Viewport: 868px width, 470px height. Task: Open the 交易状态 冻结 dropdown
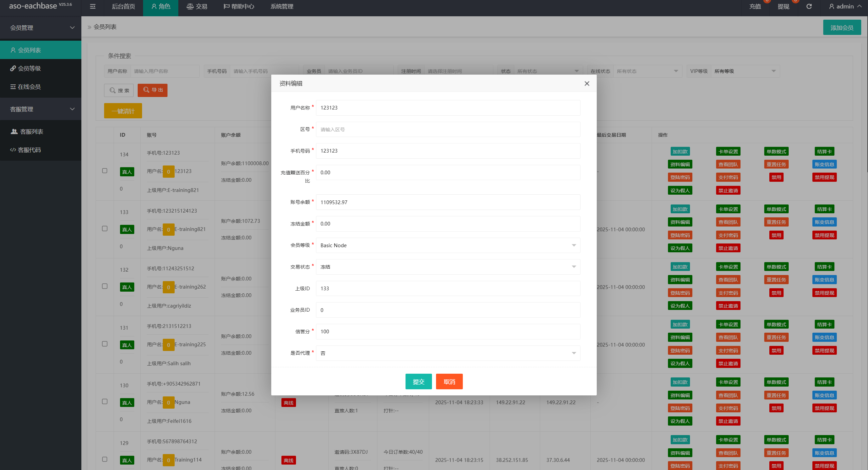pos(448,267)
